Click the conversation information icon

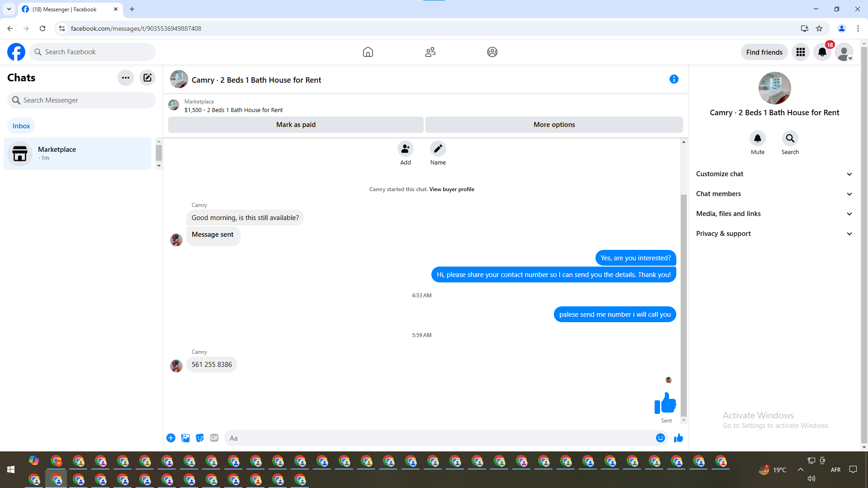coord(674,80)
